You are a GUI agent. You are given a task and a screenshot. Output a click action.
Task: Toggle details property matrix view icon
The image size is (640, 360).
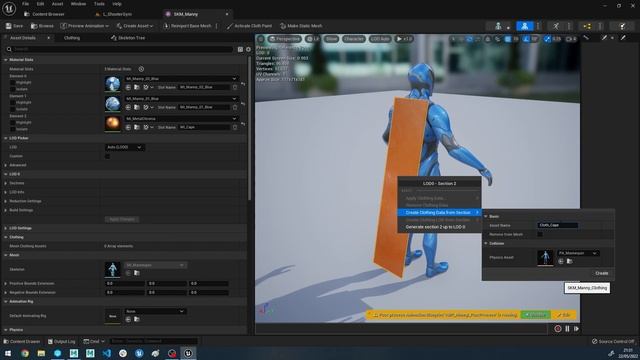240,49
